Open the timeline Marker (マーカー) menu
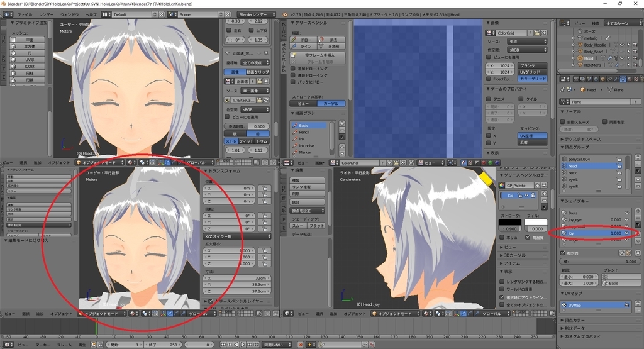644x349 pixels. click(42, 345)
